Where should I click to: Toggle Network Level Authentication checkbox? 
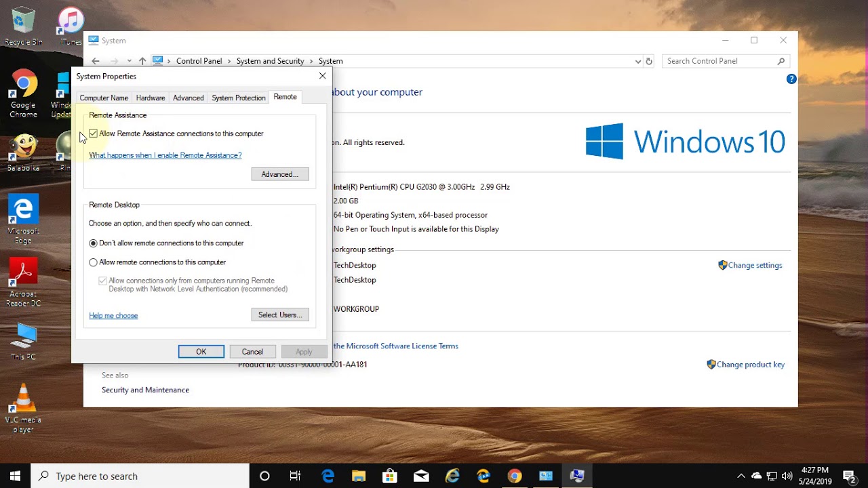102,281
